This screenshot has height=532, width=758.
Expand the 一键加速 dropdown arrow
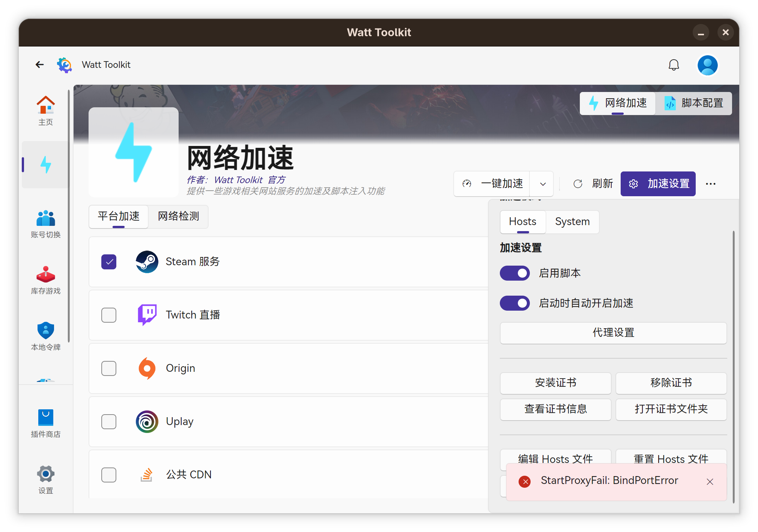pos(543,184)
